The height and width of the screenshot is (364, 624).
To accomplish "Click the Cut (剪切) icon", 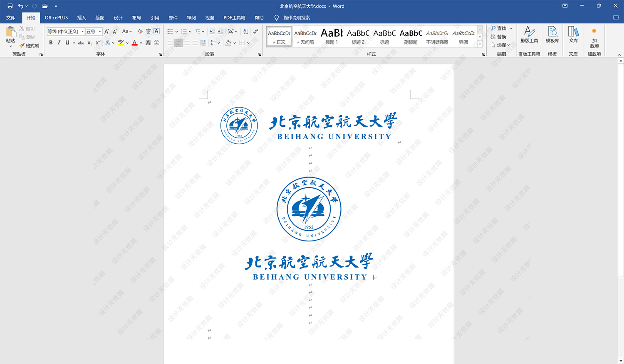I will 22,29.
